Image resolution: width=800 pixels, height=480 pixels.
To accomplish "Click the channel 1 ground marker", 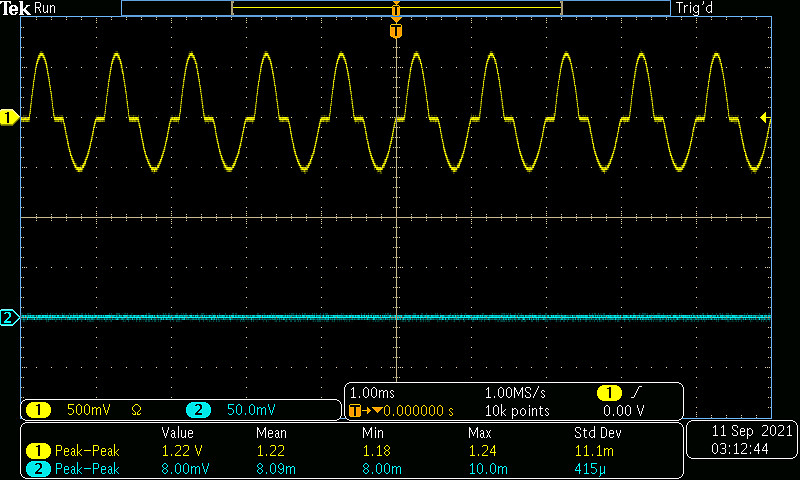I will pyautogui.click(x=9, y=118).
